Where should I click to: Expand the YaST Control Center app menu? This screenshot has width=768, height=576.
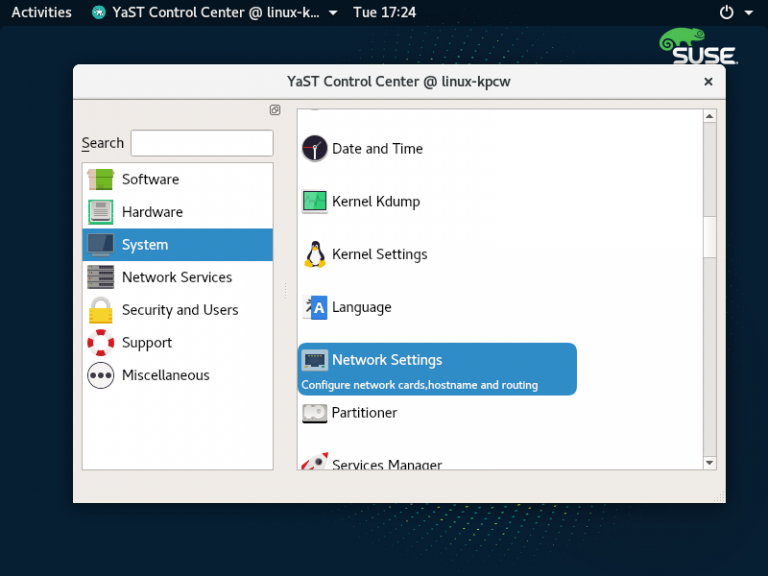click(x=215, y=12)
